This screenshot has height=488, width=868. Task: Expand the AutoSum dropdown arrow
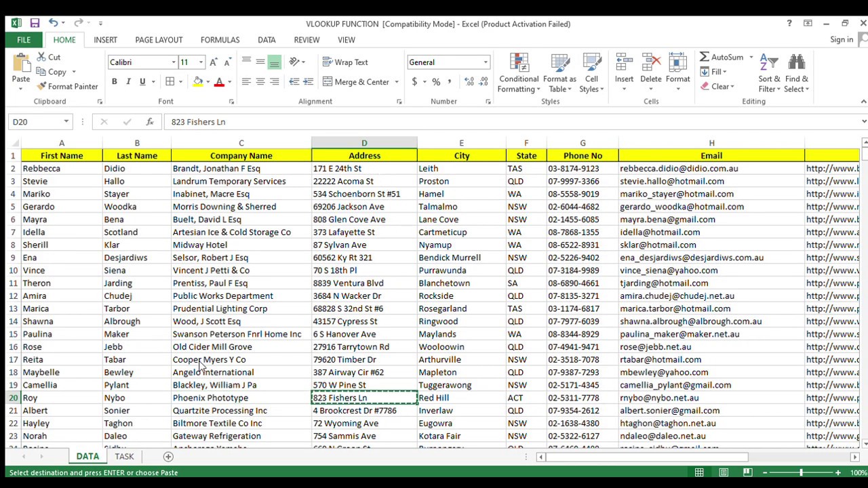pyautogui.click(x=751, y=58)
